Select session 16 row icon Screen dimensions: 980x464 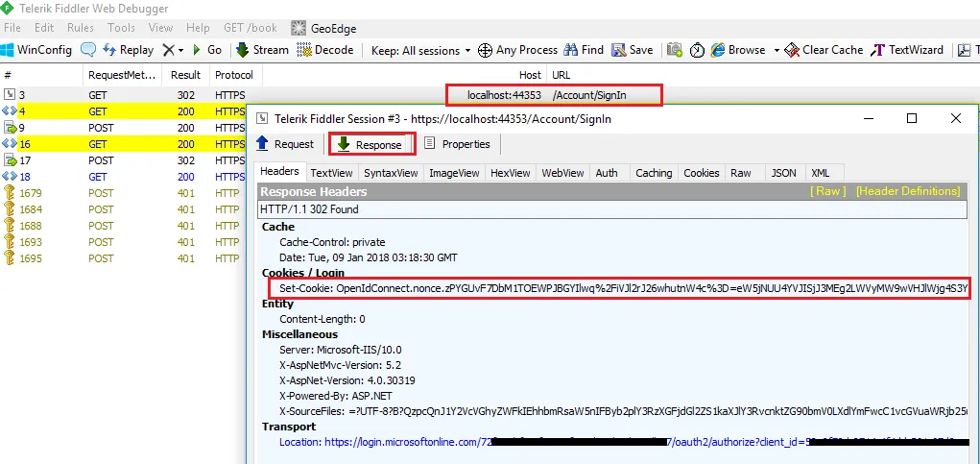point(9,144)
